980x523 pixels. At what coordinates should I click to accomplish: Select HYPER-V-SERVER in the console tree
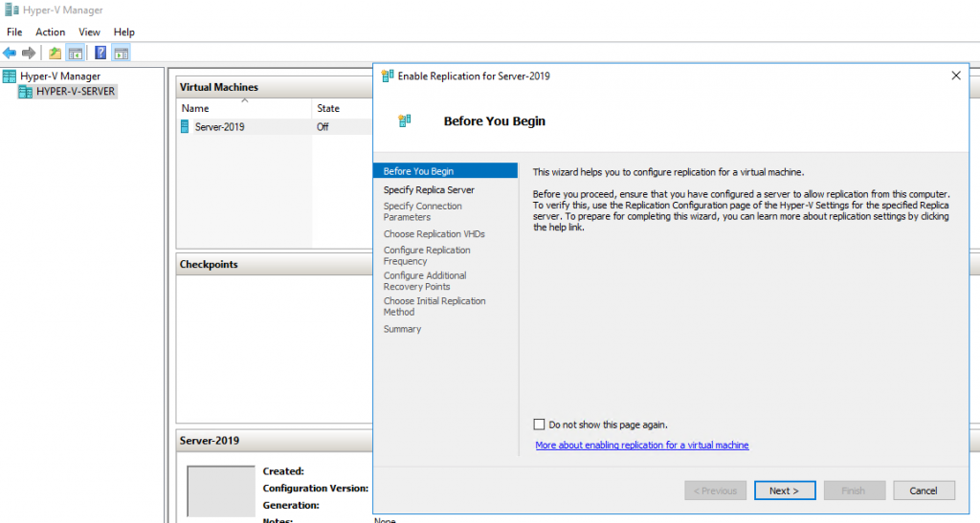pyautogui.click(x=76, y=92)
